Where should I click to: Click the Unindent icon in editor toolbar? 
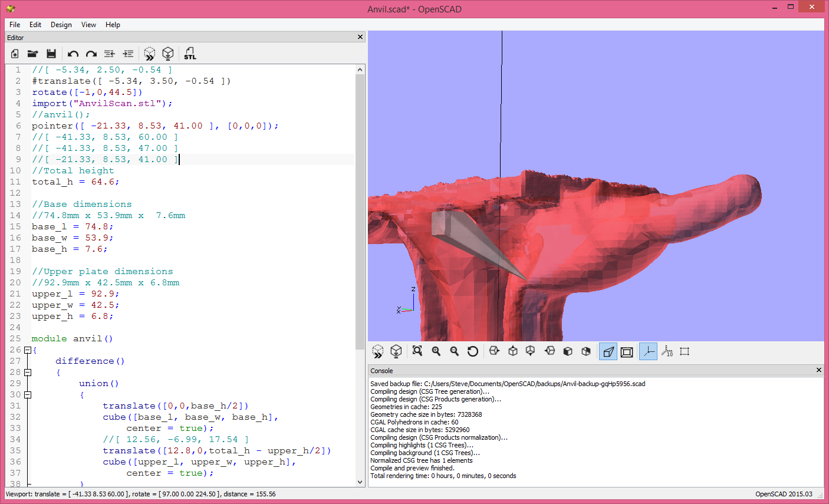[110, 54]
